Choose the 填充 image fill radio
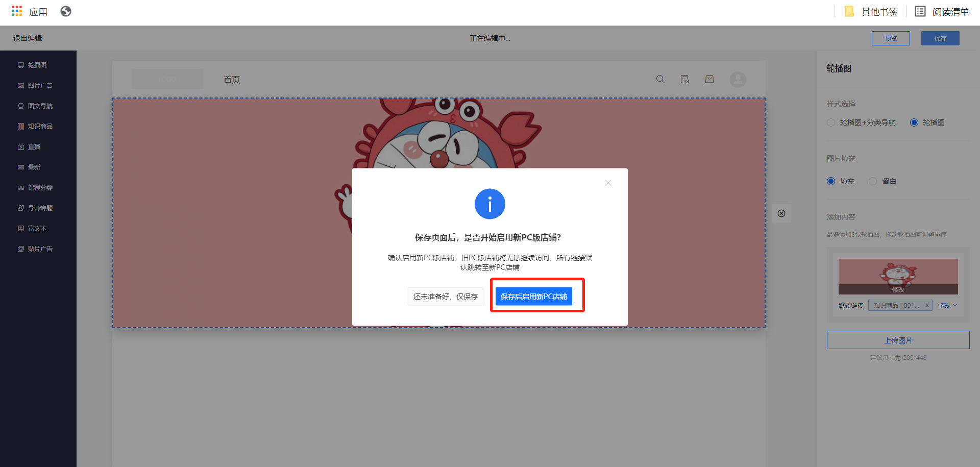 point(831,181)
